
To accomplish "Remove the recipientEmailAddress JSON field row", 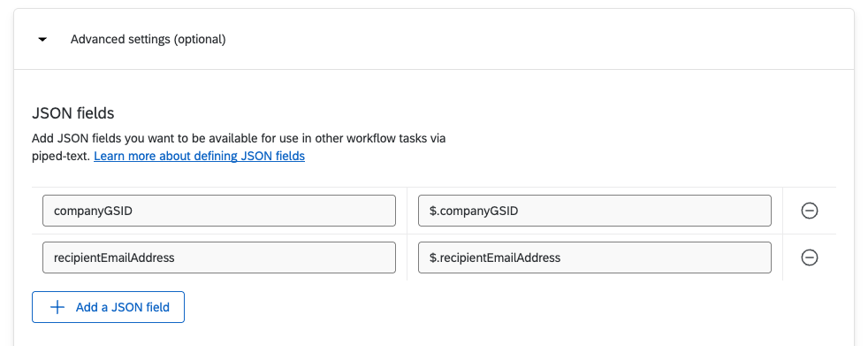I will (810, 258).
